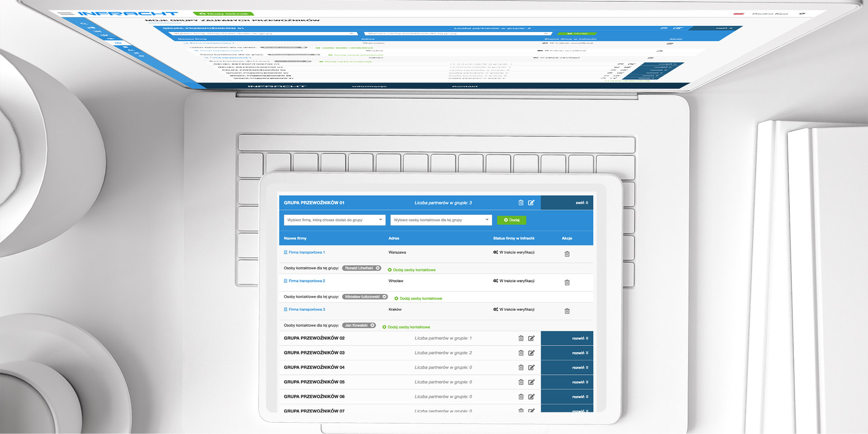The height and width of the screenshot is (434, 868).
Task: Open the Firma transportowa 2 link
Action: [304, 281]
